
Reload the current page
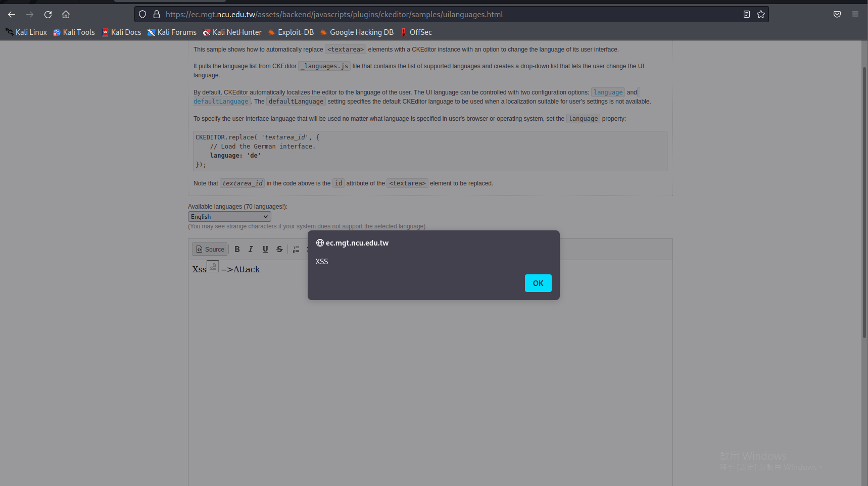48,14
